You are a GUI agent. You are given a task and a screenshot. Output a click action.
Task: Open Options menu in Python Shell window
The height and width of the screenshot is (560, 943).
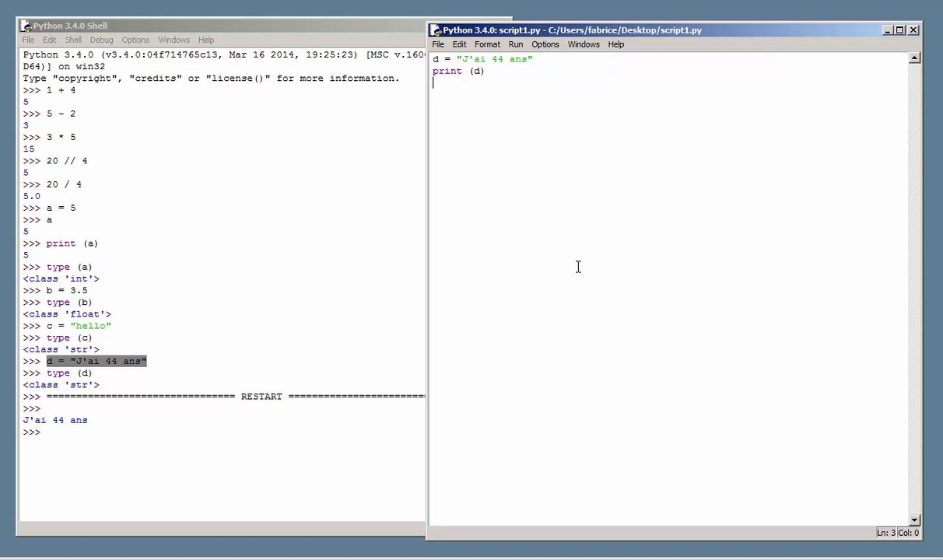click(135, 40)
